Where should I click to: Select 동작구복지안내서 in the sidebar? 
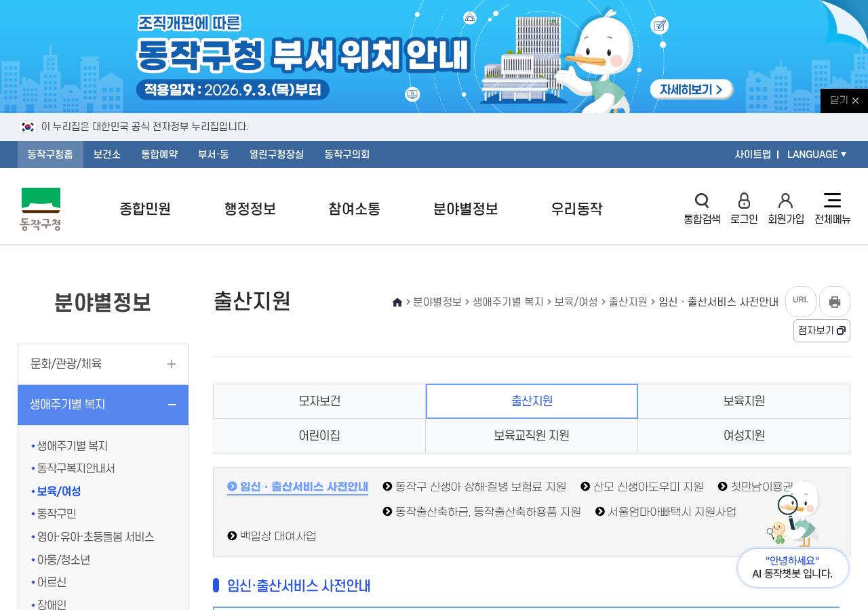pyautogui.click(x=76, y=468)
